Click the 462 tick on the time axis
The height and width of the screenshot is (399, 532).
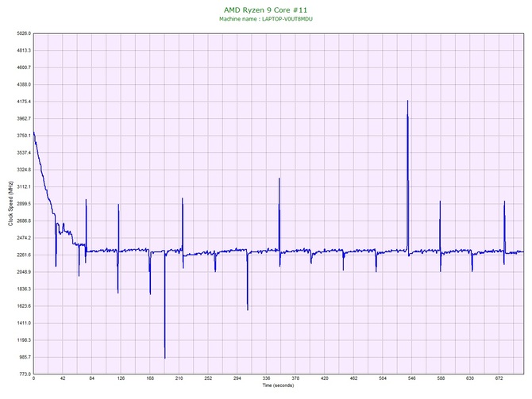(353, 378)
